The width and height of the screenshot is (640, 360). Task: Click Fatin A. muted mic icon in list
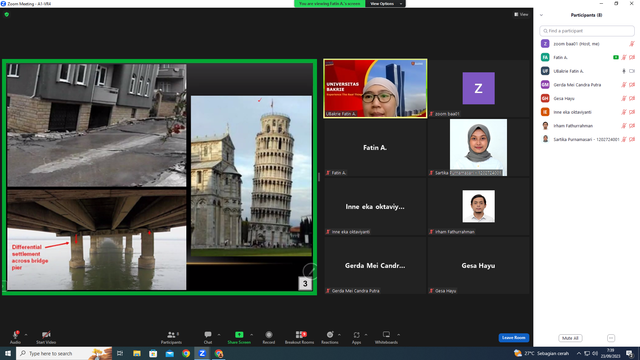tap(624, 58)
